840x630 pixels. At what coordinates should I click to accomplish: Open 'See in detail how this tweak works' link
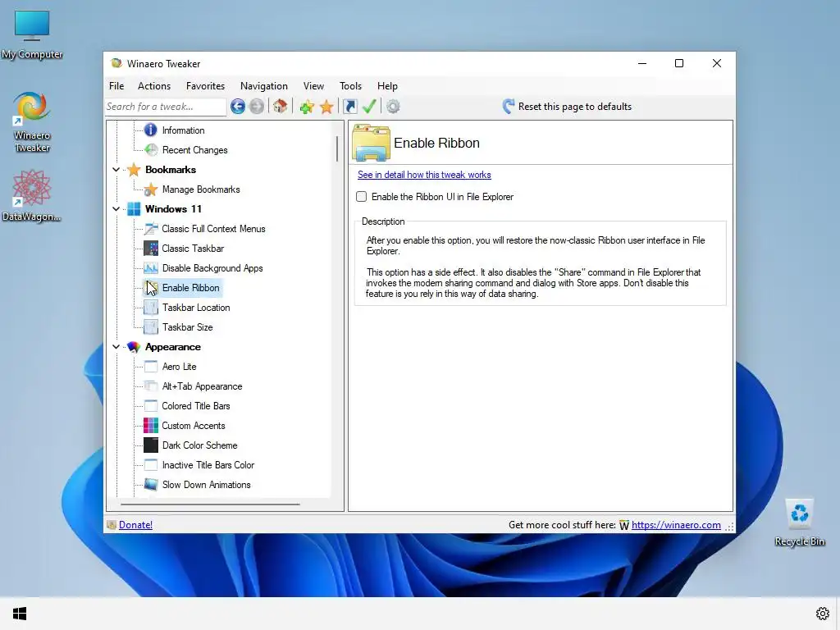[x=424, y=175]
